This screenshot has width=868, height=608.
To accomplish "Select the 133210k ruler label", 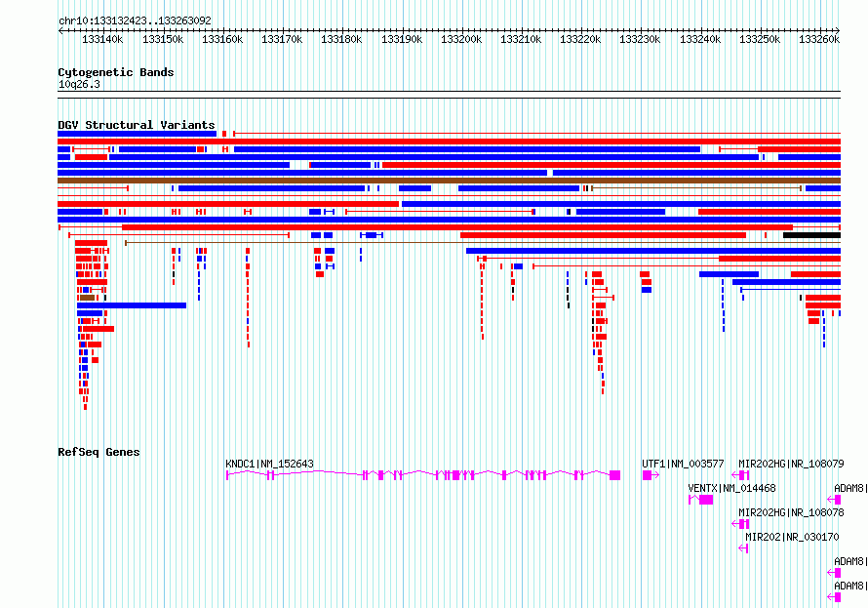I will point(521,39).
